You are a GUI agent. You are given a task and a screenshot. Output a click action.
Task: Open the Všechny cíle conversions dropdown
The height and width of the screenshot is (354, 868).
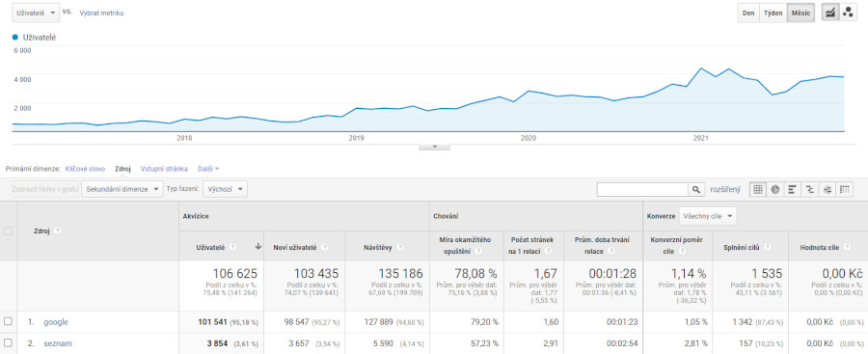point(708,216)
